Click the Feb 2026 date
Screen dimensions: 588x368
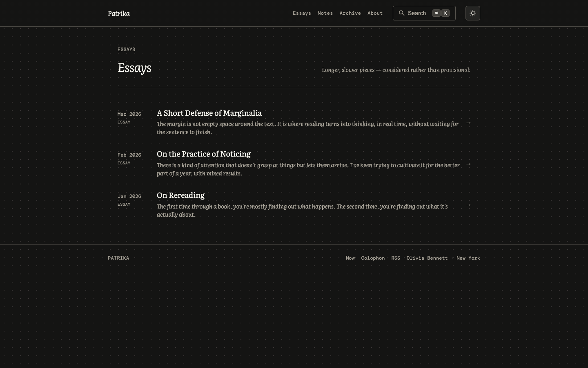tap(129, 155)
